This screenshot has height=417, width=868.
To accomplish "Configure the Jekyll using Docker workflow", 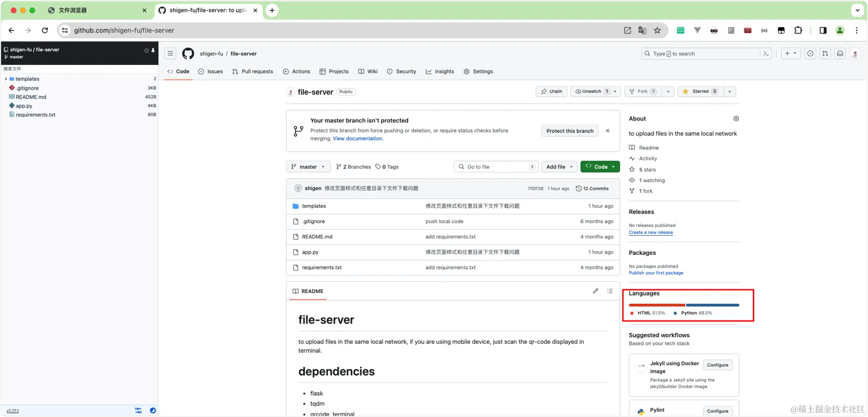I will [718, 365].
